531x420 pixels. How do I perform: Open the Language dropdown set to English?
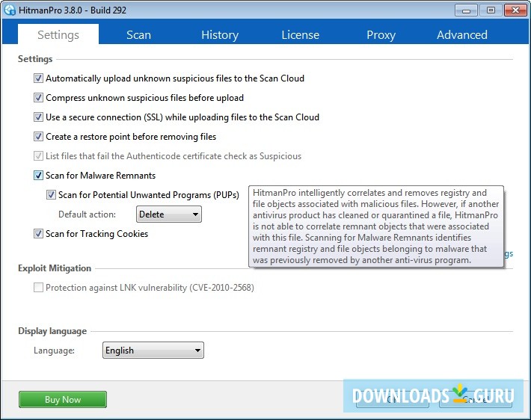point(153,350)
